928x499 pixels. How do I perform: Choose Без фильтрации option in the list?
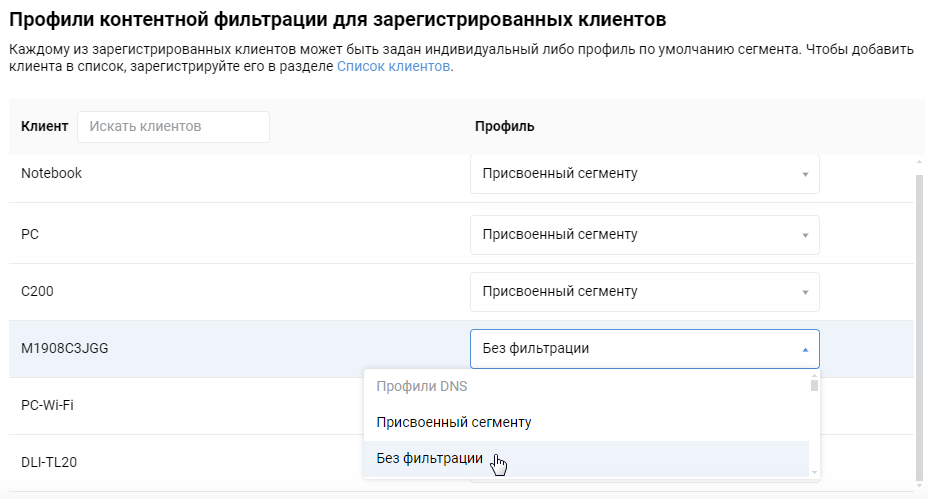coord(430,459)
